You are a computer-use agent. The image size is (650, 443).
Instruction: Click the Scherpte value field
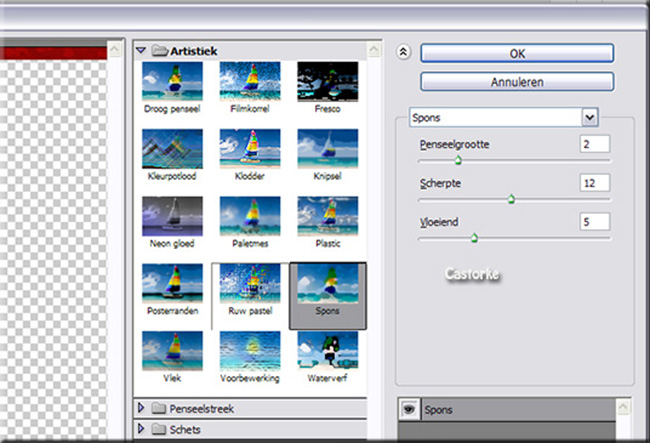595,183
